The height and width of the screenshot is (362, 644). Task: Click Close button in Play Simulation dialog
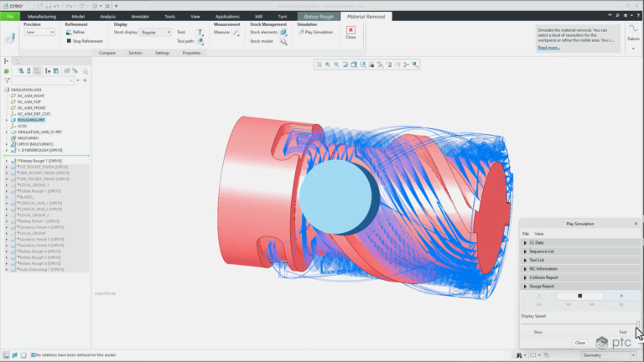[580, 343]
